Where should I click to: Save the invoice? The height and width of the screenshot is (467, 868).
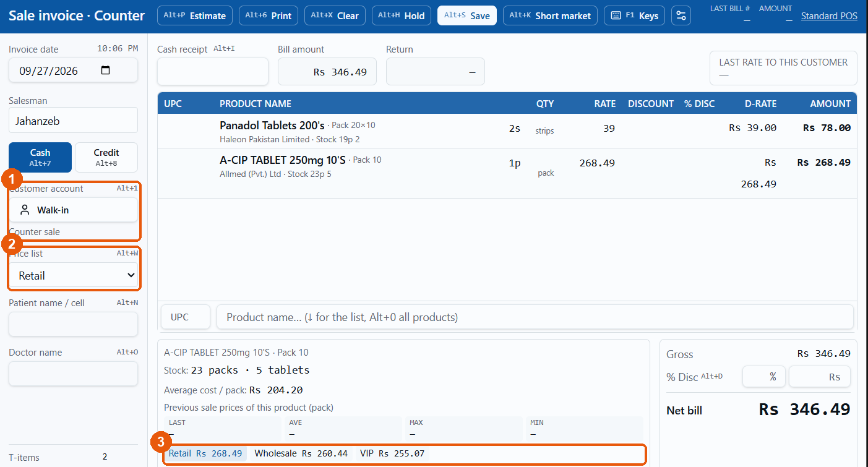467,15
